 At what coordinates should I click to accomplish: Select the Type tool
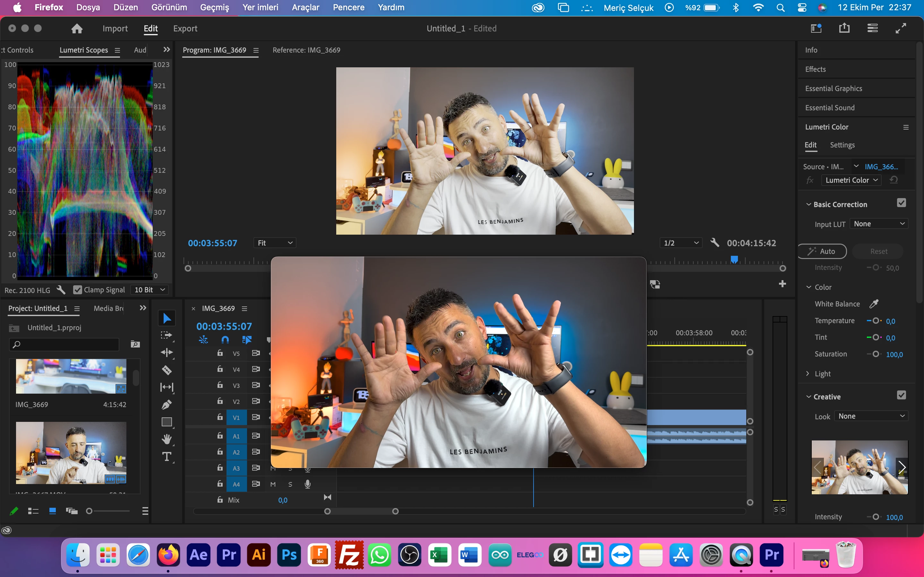point(167,456)
